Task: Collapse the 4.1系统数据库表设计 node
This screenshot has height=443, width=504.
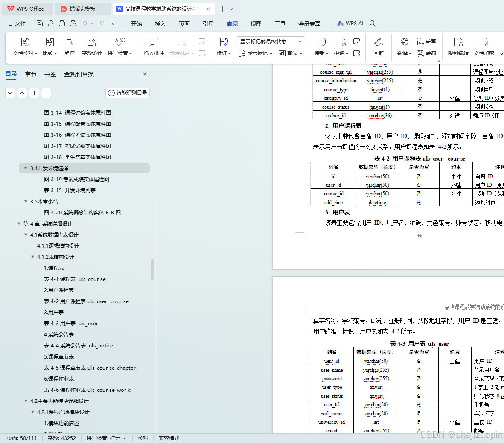Action: [x=26, y=235]
